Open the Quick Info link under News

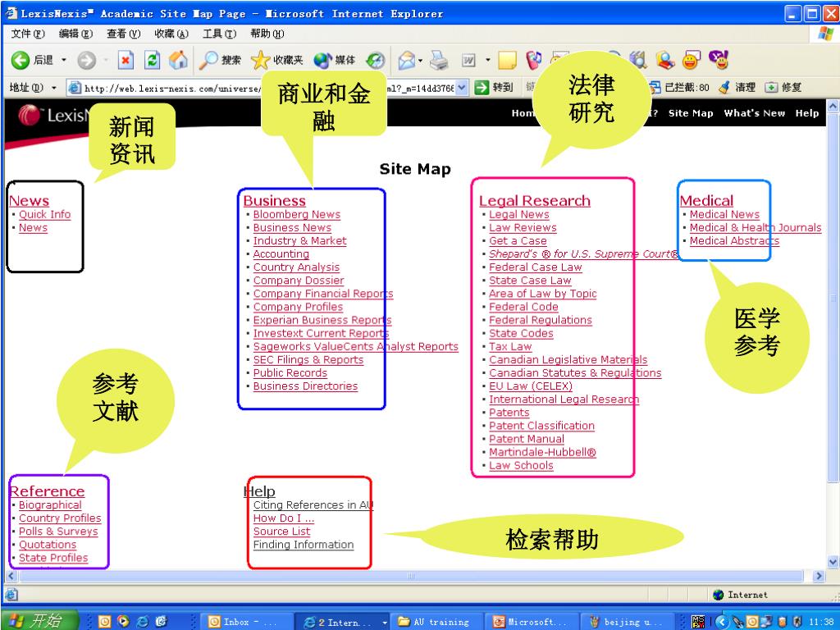[44, 214]
